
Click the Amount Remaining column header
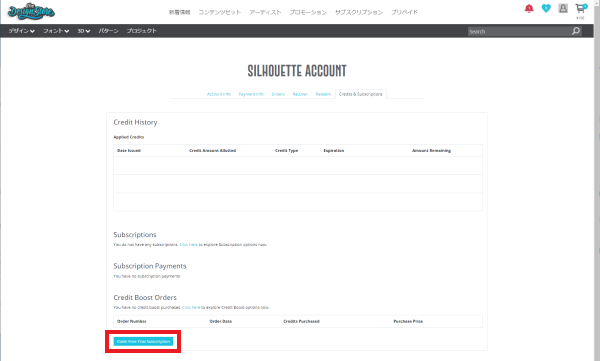coord(431,151)
